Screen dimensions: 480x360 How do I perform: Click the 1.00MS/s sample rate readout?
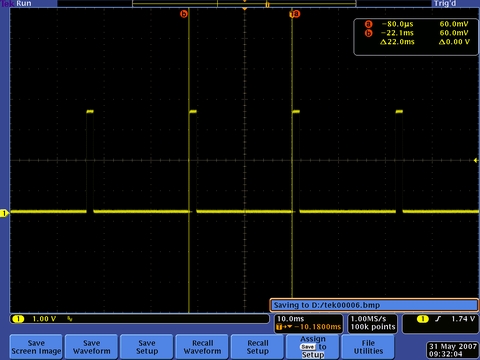coord(368,319)
